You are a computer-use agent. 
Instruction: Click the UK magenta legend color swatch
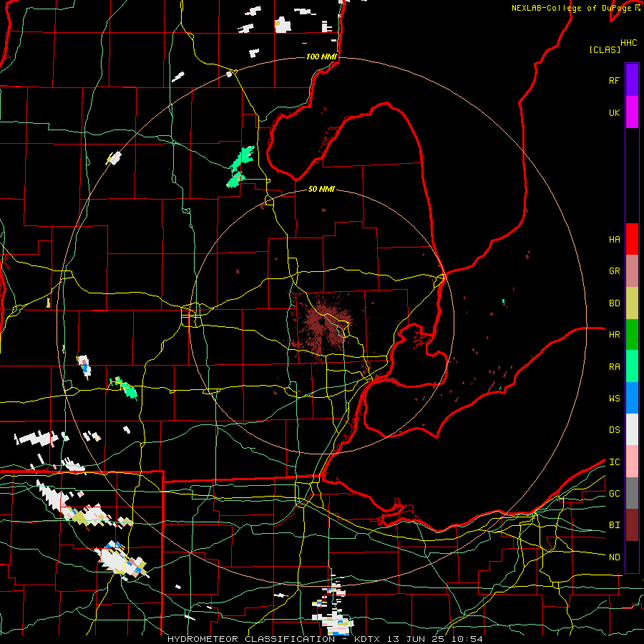pyautogui.click(x=632, y=112)
